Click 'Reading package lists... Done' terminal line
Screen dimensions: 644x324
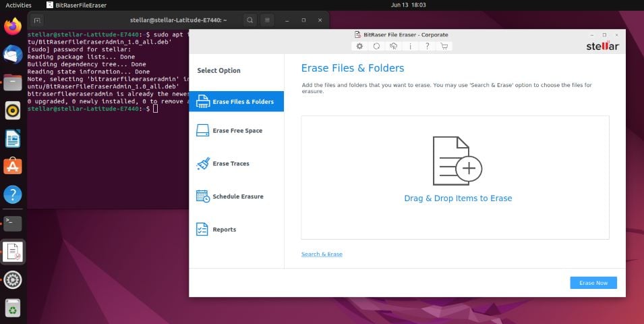[x=81, y=57]
